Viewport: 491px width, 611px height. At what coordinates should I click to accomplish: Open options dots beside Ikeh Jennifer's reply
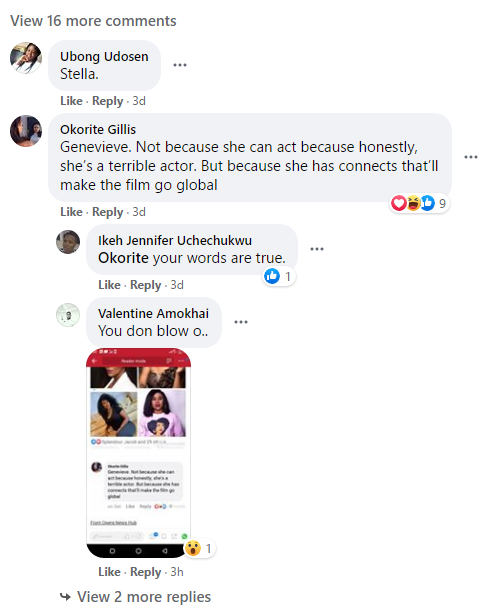coord(317,249)
